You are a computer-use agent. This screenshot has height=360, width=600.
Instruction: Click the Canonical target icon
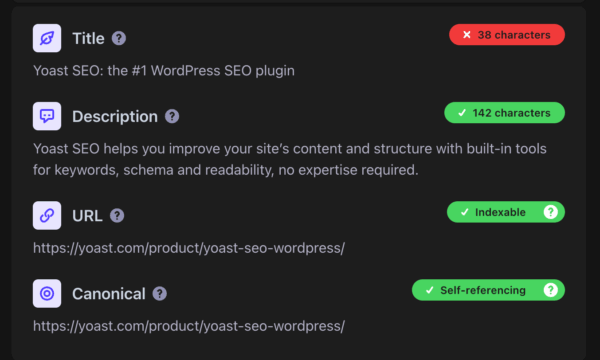(x=47, y=293)
